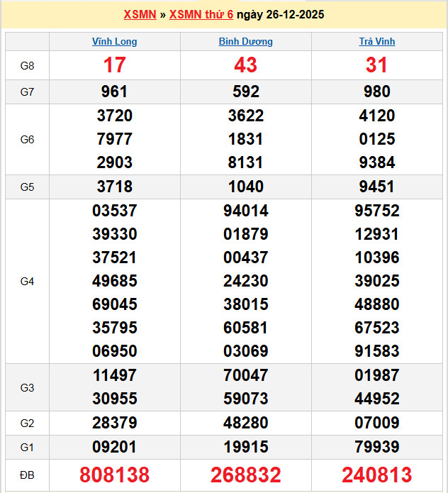
Task: Select the G2 number 28379
Action: [115, 423]
